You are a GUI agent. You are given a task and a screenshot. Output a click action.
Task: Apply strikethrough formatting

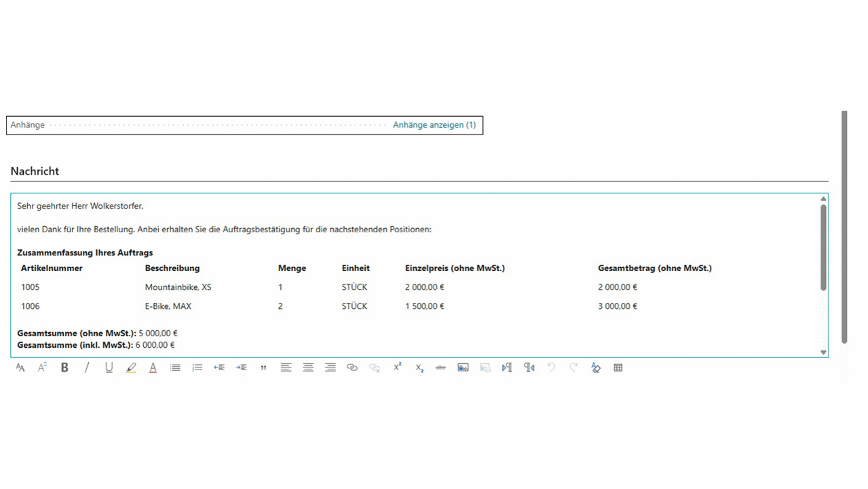tap(440, 367)
